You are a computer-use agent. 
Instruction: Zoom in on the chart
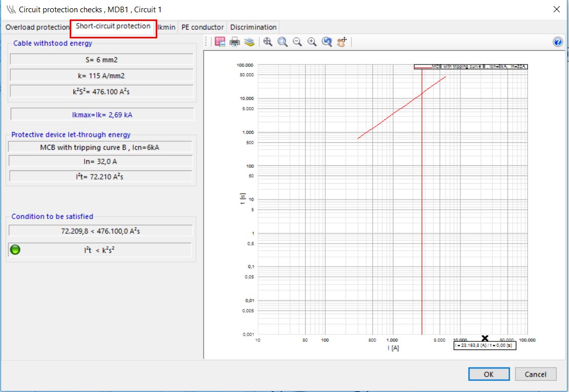pyautogui.click(x=312, y=42)
